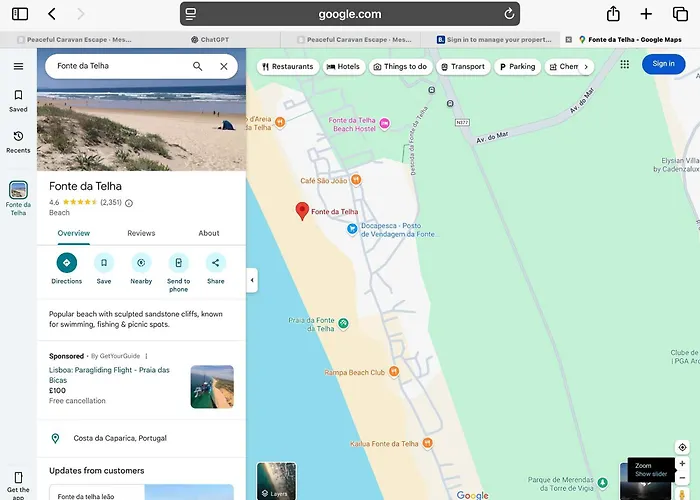
Task: Save Fonte da Telha place
Action: pyautogui.click(x=104, y=263)
